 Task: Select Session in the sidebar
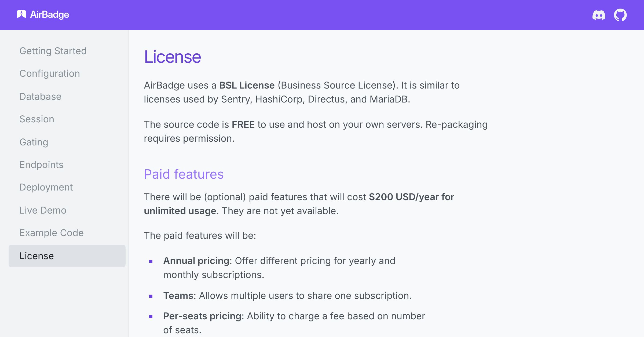37,119
